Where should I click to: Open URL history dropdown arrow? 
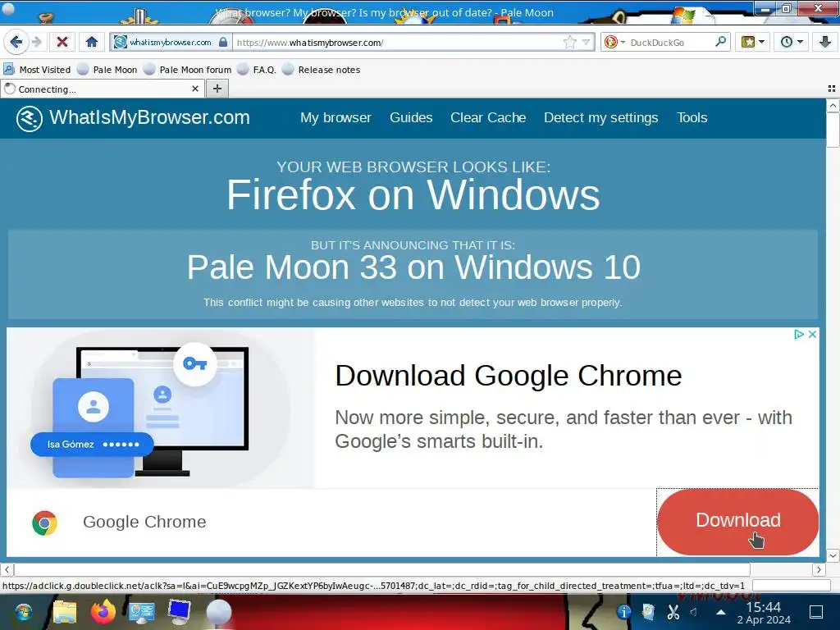pyautogui.click(x=586, y=42)
